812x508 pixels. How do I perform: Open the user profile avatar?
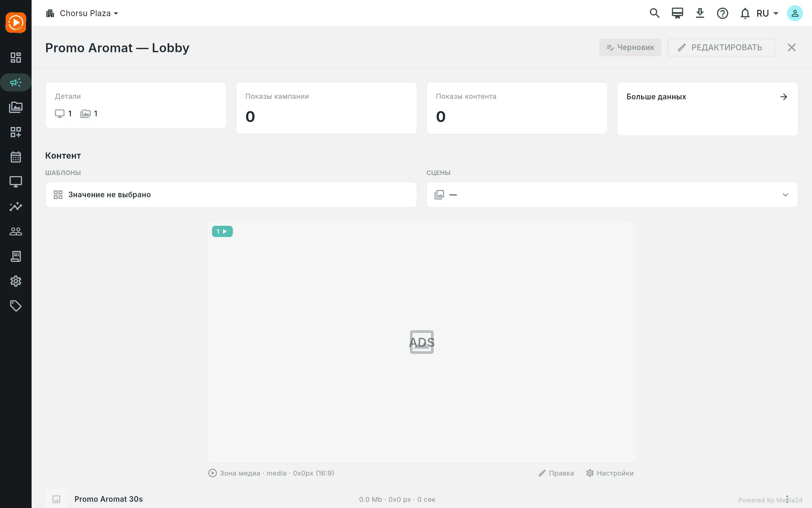795,14
